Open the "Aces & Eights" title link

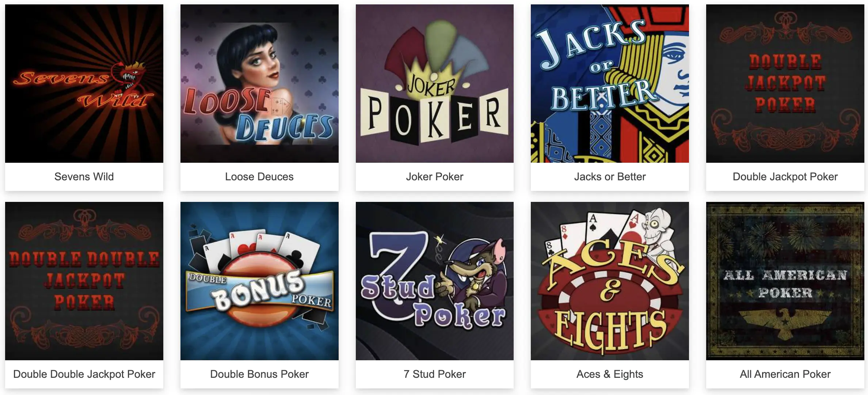[x=610, y=374]
